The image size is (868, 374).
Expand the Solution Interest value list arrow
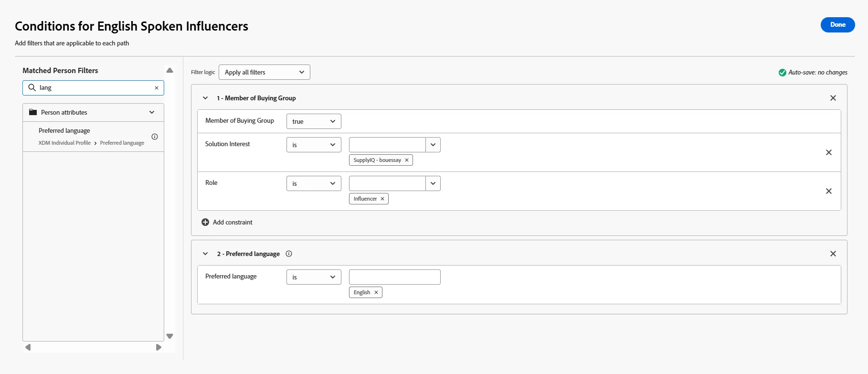(x=433, y=145)
